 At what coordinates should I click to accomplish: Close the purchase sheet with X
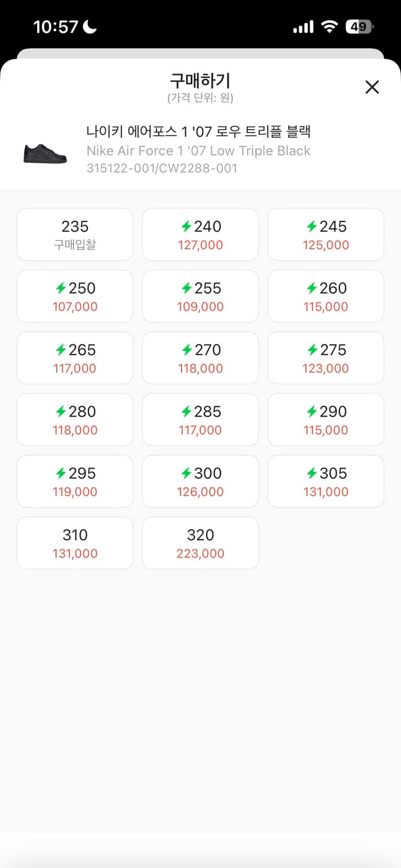point(372,87)
